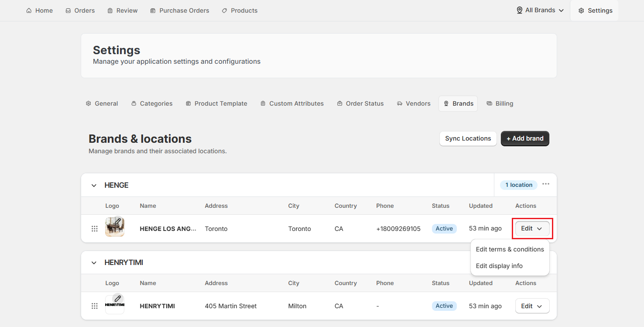This screenshot has height=327, width=644.
Task: Switch to the Order Status tab
Action: click(x=360, y=103)
